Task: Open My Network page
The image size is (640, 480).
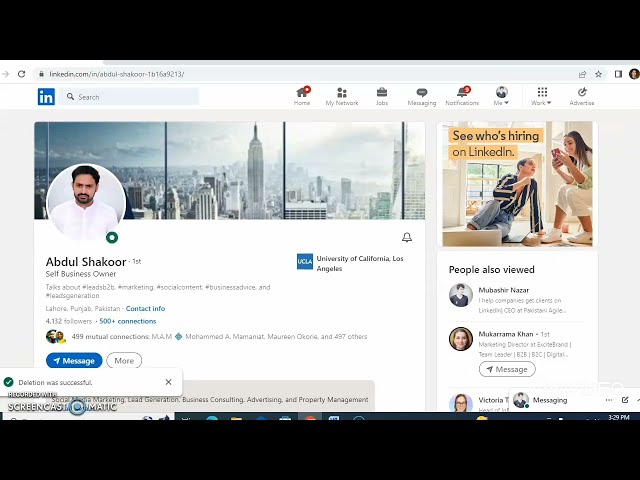Action: click(x=342, y=97)
